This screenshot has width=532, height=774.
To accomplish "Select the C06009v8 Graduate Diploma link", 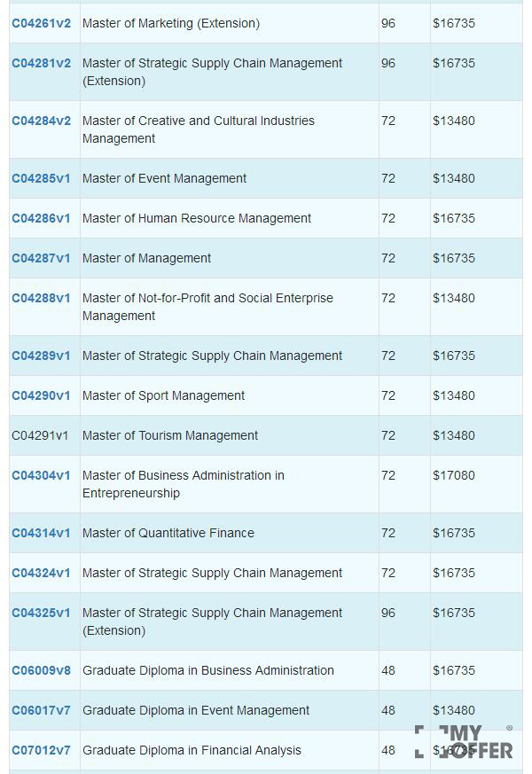I will (41, 671).
